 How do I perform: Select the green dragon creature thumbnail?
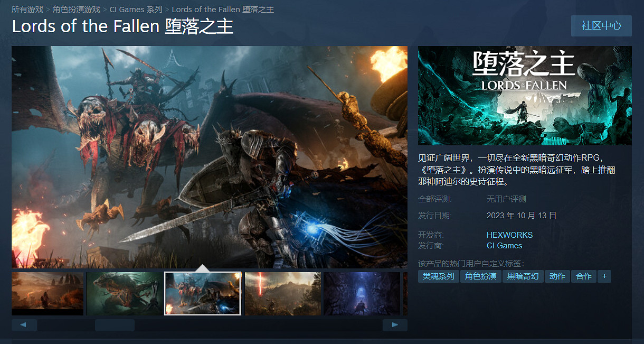pos(124,293)
